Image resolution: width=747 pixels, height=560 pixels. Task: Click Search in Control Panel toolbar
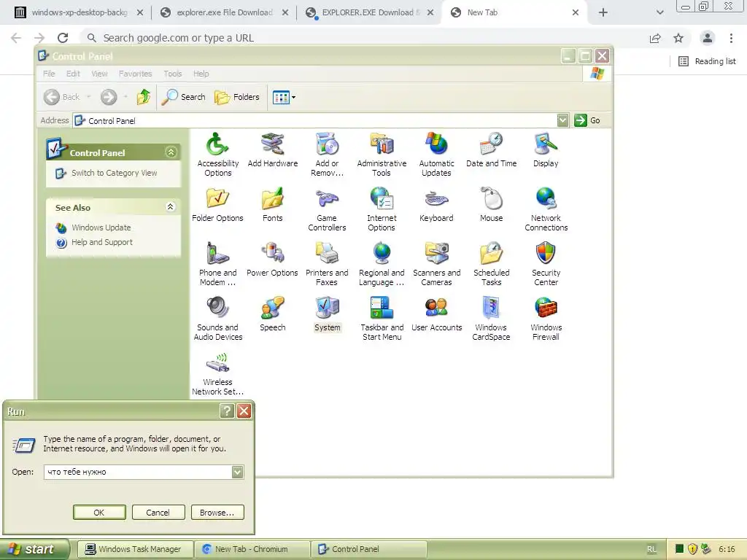183,97
